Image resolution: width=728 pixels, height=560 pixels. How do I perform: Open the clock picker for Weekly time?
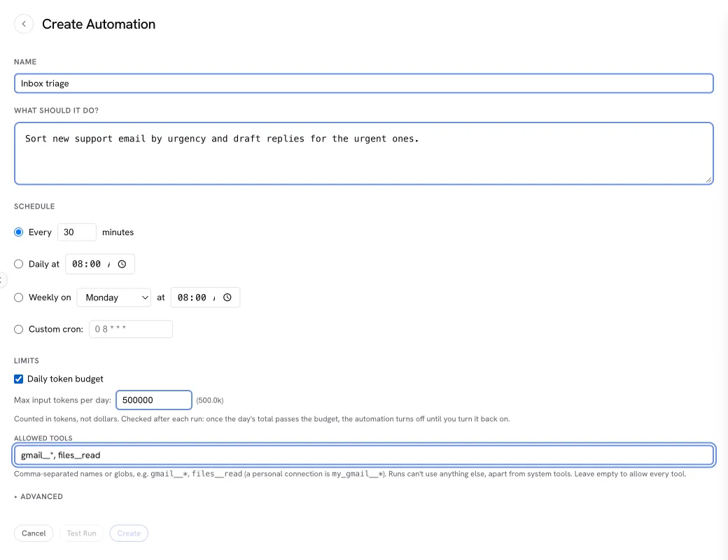click(x=227, y=297)
